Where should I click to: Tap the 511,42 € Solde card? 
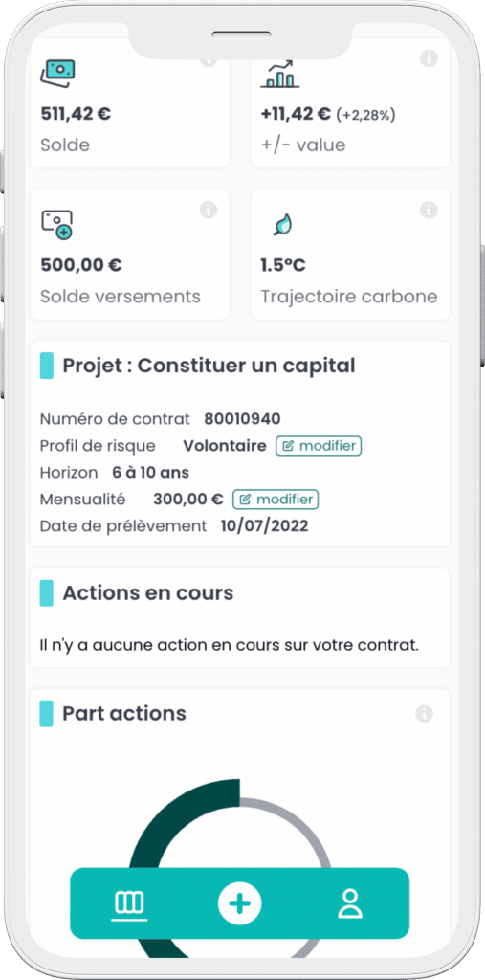(x=130, y=103)
